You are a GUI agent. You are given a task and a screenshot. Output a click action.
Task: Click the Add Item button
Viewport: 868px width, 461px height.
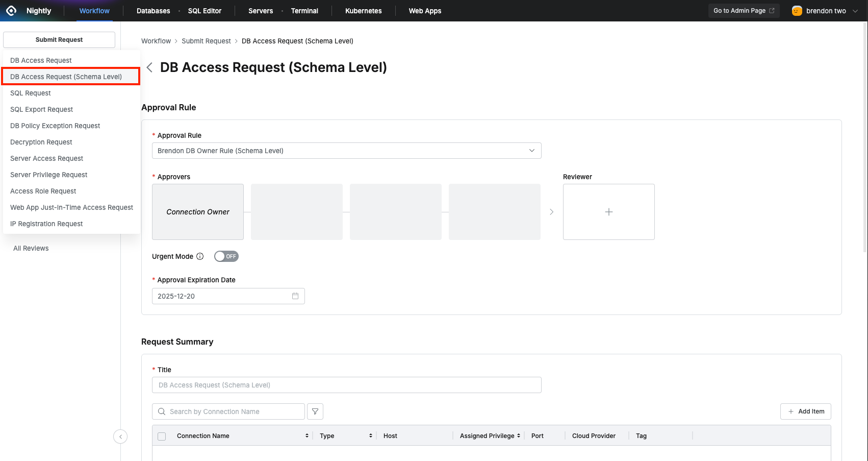pos(805,411)
